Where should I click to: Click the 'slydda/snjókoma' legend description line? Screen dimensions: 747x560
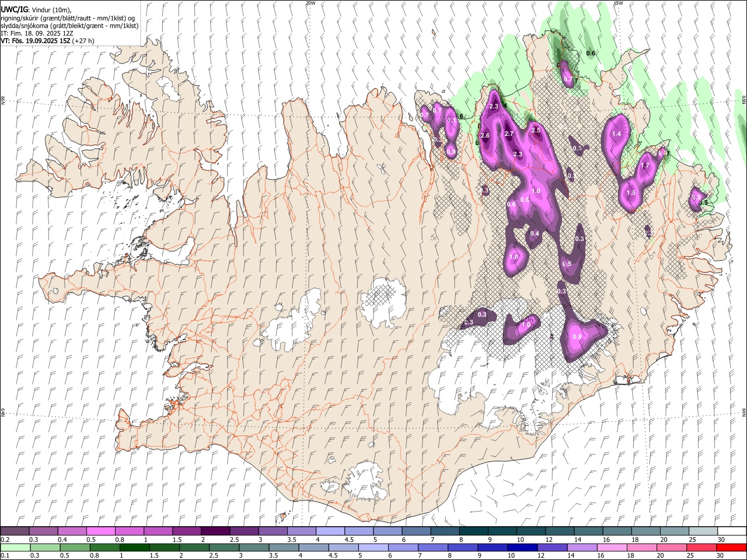pyautogui.click(x=69, y=26)
